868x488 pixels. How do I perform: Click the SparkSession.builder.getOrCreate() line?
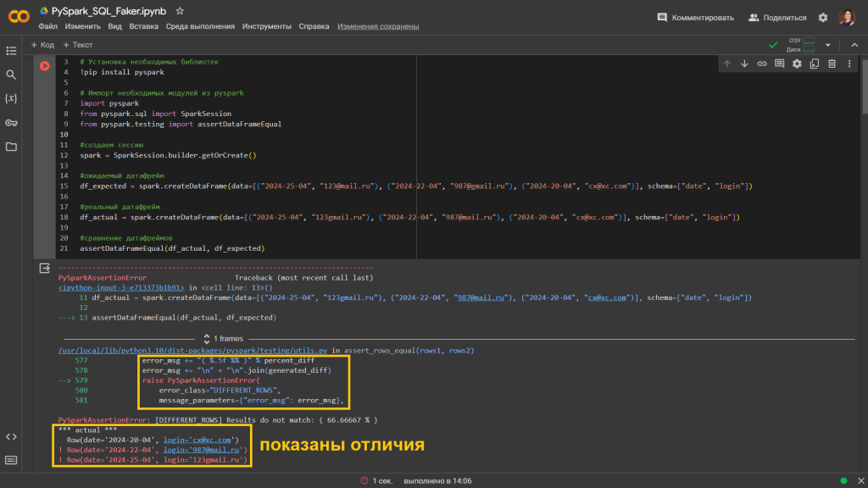coord(169,156)
